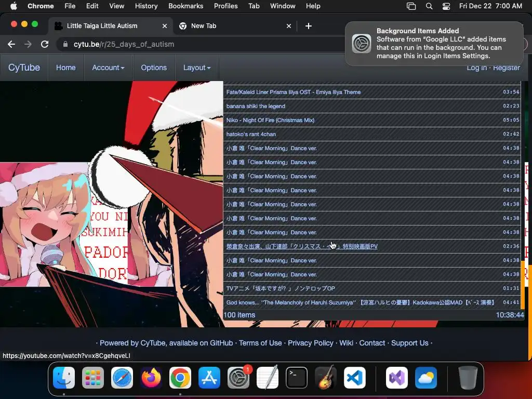Click the '100 items' playlist count
This screenshot has width=532, height=399.
click(239, 315)
